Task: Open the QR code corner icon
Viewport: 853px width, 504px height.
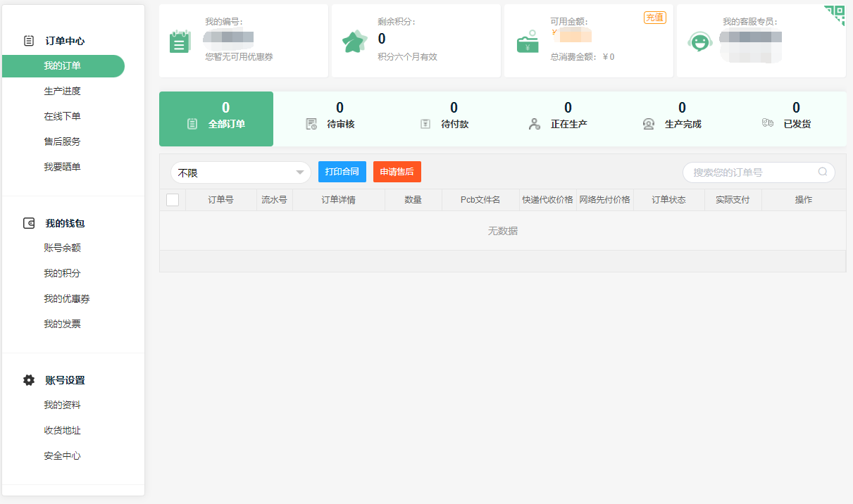Action: [x=836, y=13]
